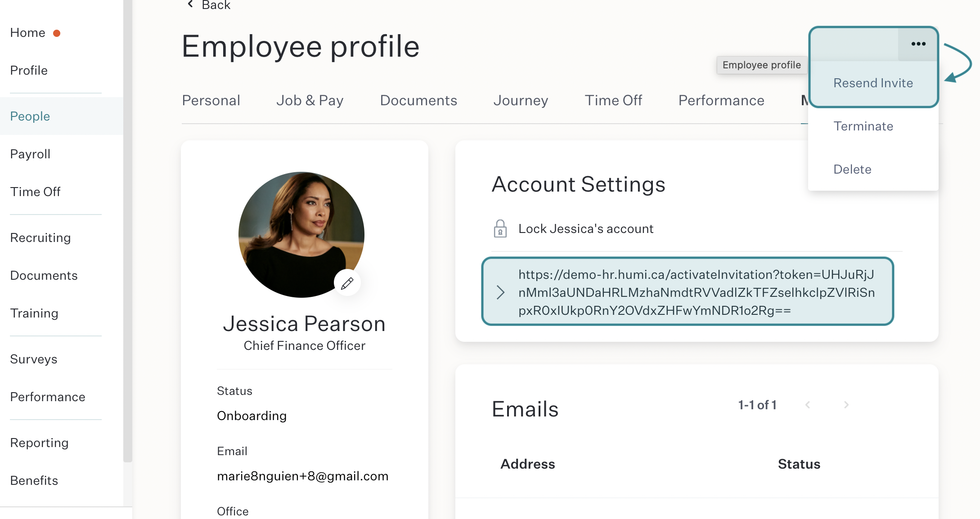This screenshot has height=519, width=980.
Task: Open the three-dot options menu
Action: tap(918, 44)
